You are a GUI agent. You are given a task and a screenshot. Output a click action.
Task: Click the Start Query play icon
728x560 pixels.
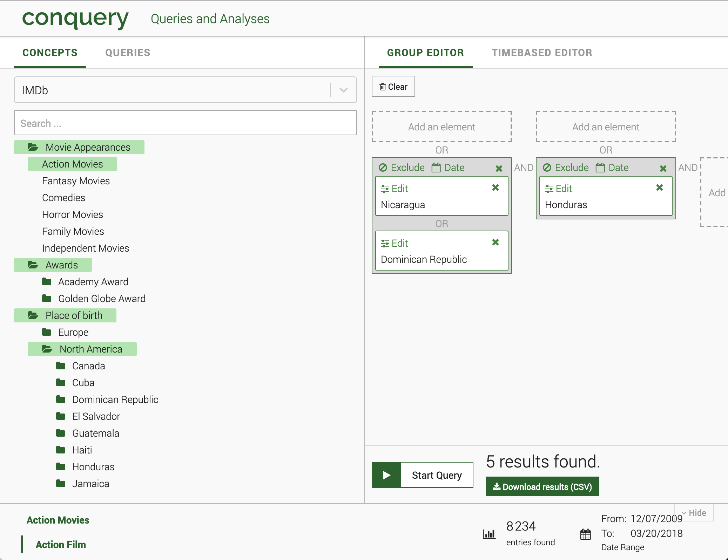(x=386, y=475)
